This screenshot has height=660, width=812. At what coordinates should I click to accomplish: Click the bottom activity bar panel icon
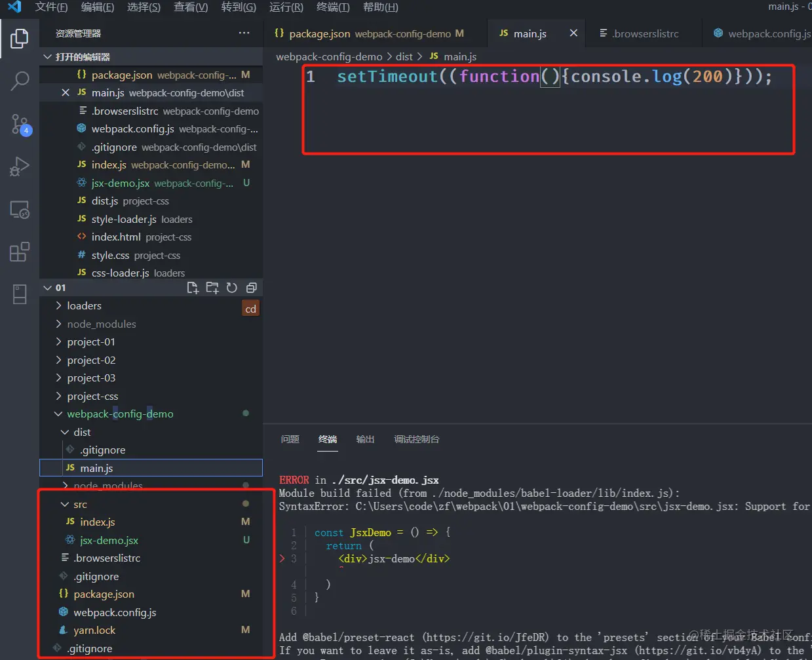tap(20, 294)
